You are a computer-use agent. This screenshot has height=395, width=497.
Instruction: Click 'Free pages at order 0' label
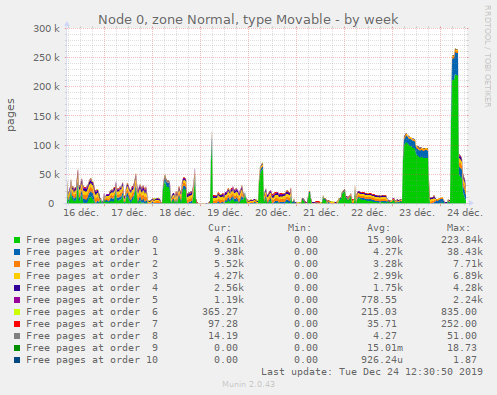tap(92, 240)
